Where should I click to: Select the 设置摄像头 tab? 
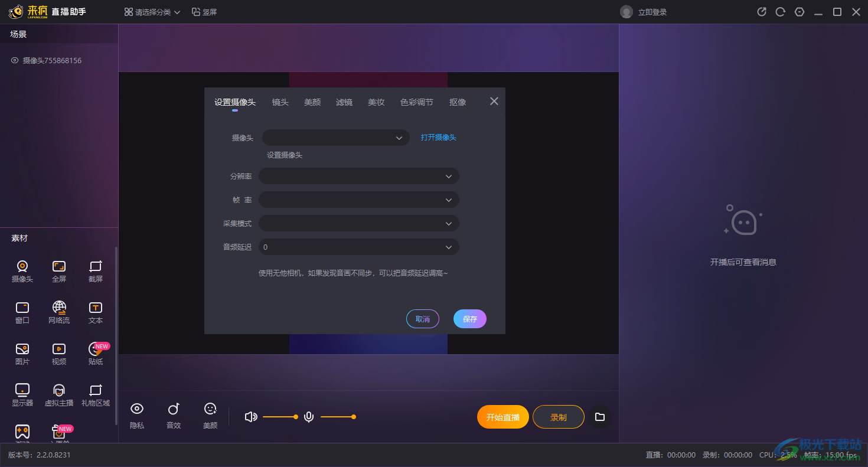[x=235, y=102]
